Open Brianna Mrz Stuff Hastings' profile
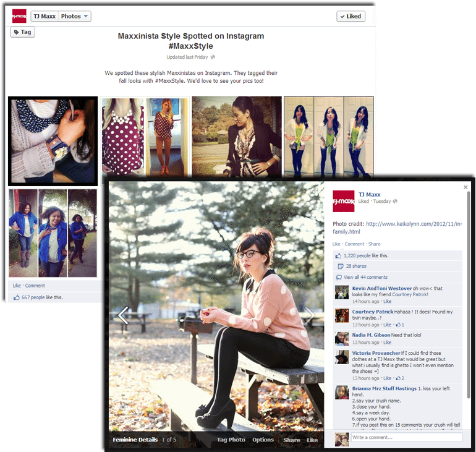 click(385, 388)
